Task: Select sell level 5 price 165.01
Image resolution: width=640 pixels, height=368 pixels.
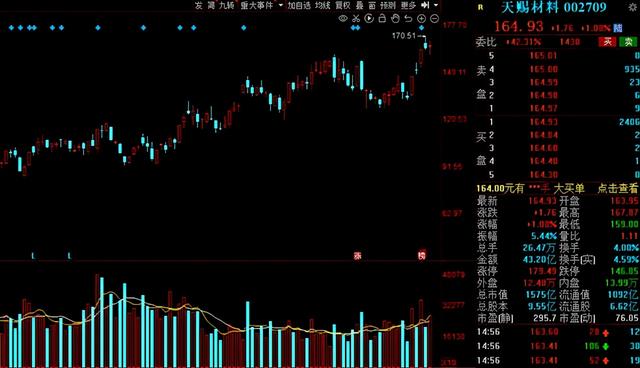Action: coord(543,55)
